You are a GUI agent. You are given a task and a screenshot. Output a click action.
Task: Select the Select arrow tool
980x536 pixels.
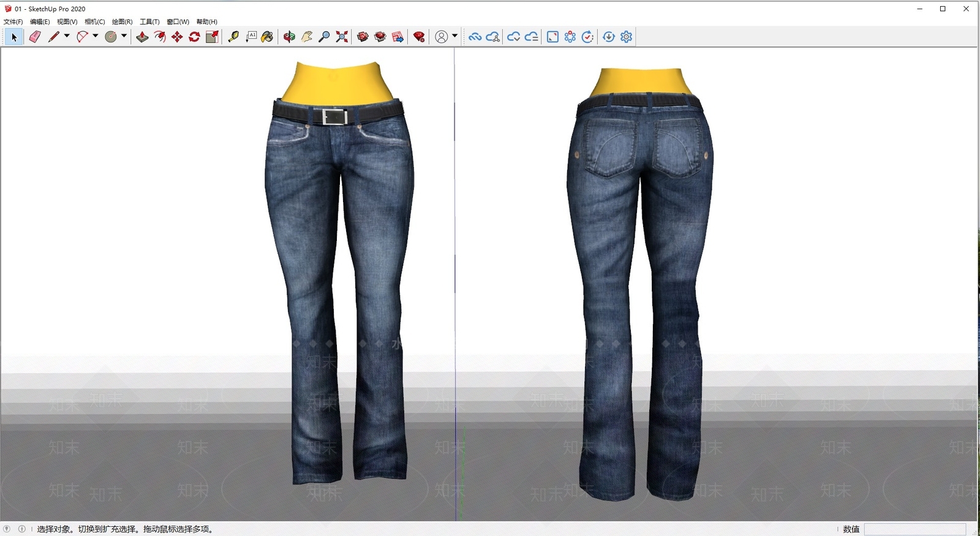coord(14,37)
